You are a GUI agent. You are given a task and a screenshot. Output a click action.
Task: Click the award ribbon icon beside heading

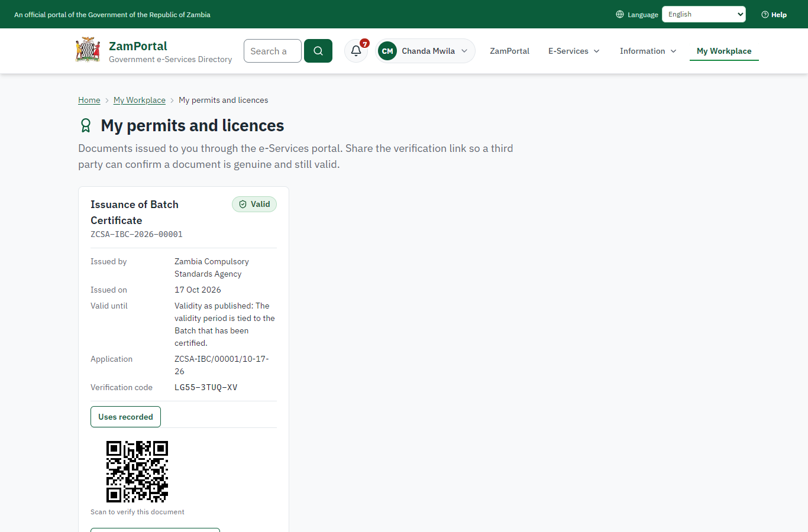[86, 125]
